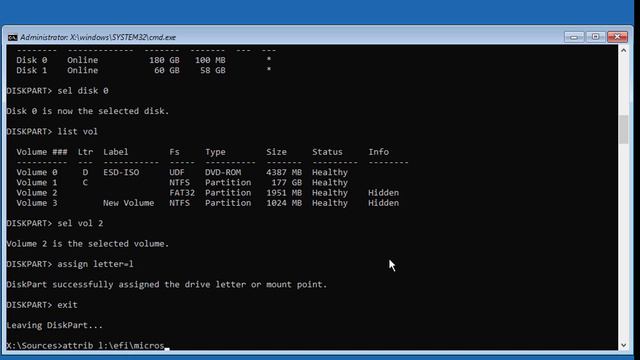Viewport: 640px width, 360px height.
Task: Click the 'UDF' file system value
Action: click(x=177, y=172)
